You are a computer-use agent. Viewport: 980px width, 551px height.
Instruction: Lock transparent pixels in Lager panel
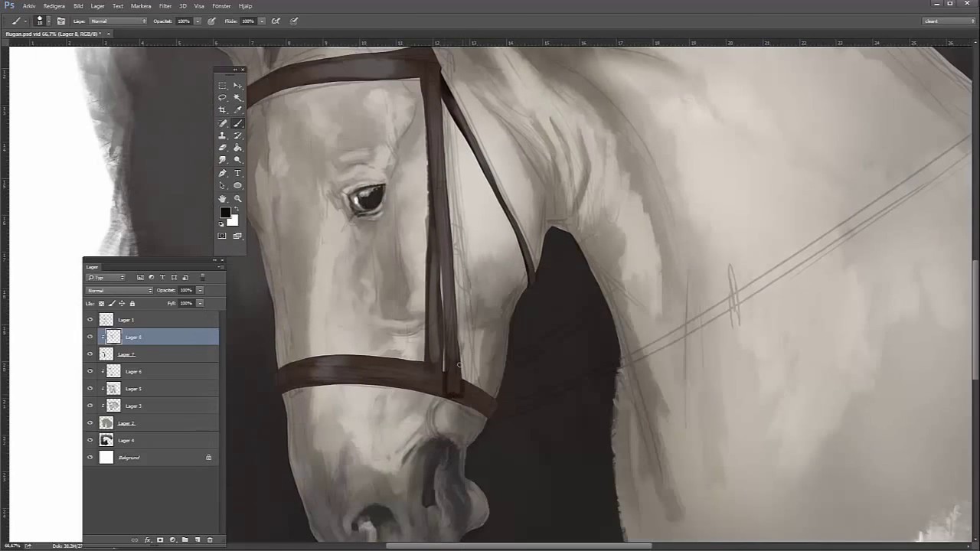point(101,303)
